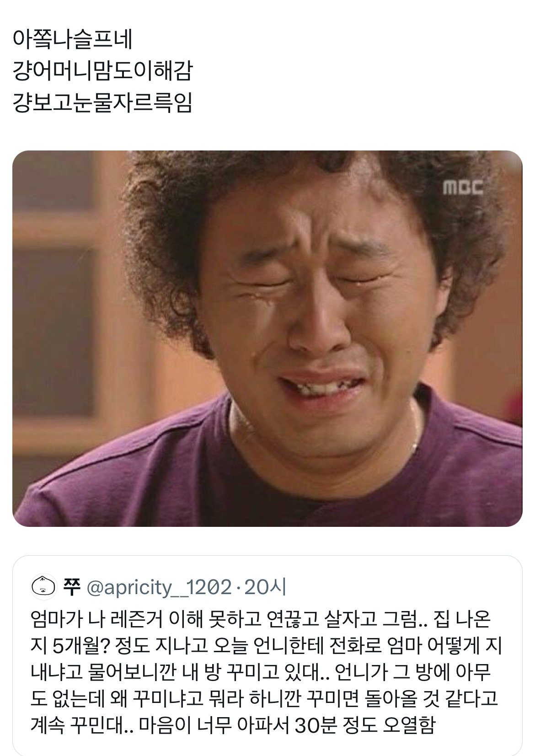This screenshot has height=756, width=535.
Task: Open the @apricity__1202 profile handle
Action: [159, 587]
